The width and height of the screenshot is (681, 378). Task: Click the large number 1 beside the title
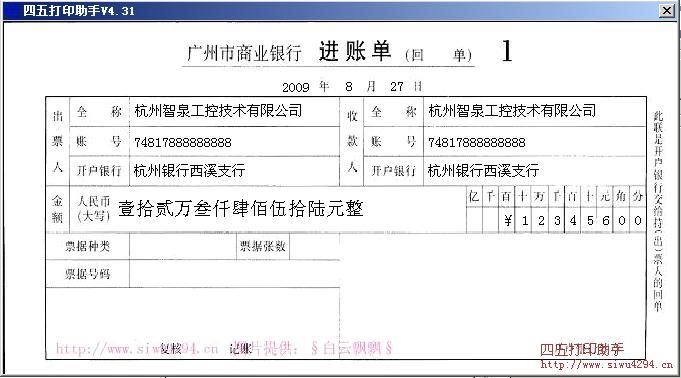(x=506, y=51)
